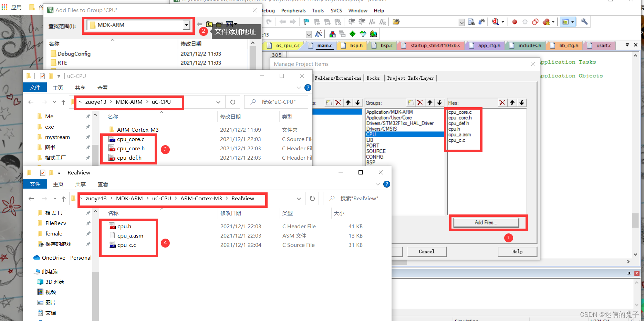Switch to the bsp.h editor tab
The width and height of the screenshot is (644, 321).
(353, 46)
